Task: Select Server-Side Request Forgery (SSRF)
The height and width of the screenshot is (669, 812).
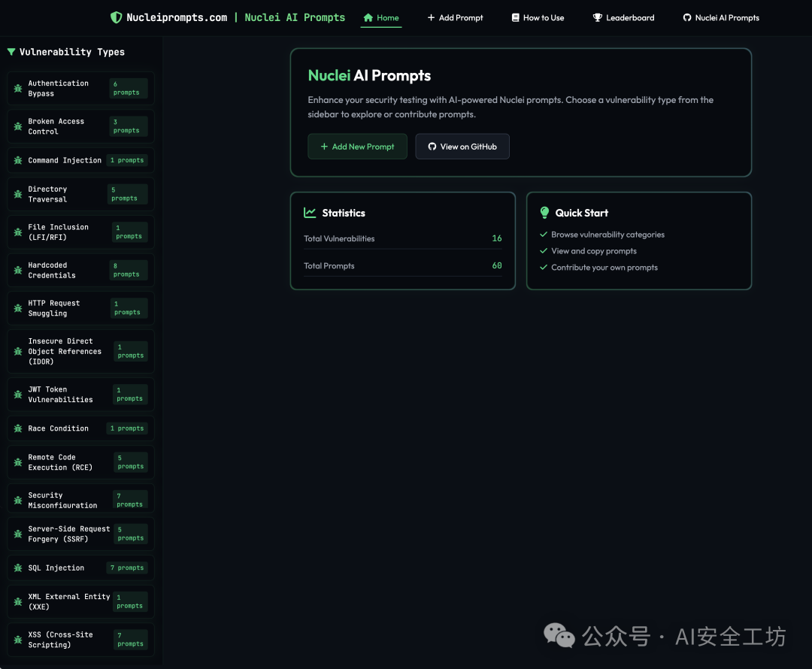Action: (80, 534)
